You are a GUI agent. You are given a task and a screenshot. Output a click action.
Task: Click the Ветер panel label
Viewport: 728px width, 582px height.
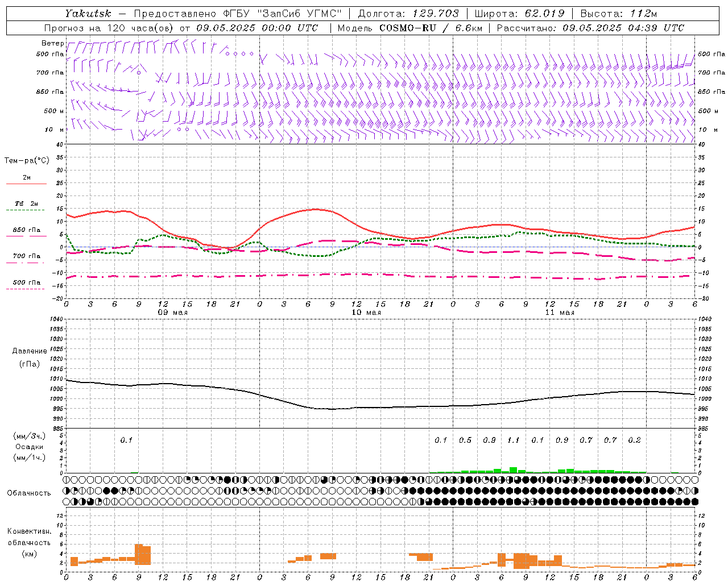(52, 43)
